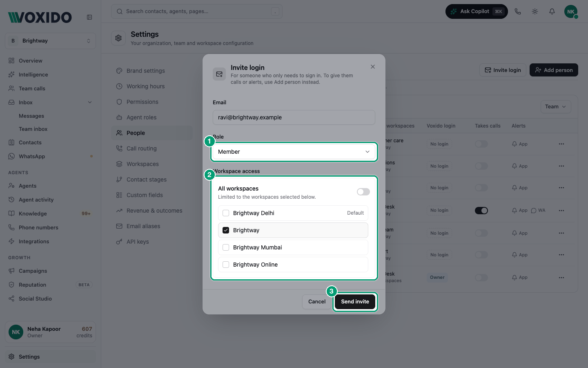This screenshot has width=588, height=368.
Task: Close the Invite login dialog
Action: pyautogui.click(x=373, y=67)
